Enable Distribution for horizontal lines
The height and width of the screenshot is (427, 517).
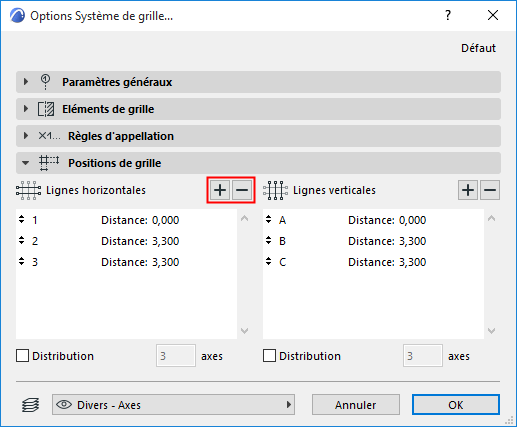[x=22, y=356]
